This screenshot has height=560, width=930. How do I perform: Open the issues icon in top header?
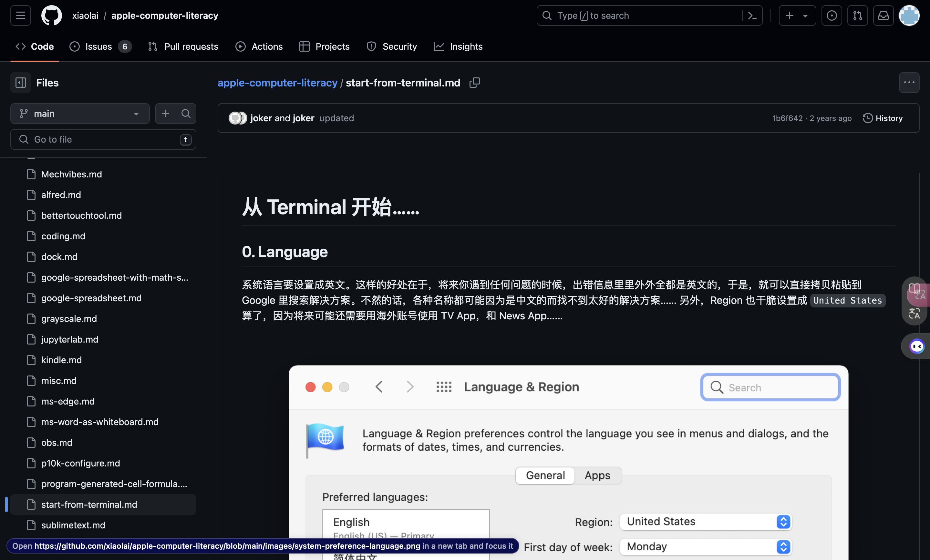[x=832, y=15]
